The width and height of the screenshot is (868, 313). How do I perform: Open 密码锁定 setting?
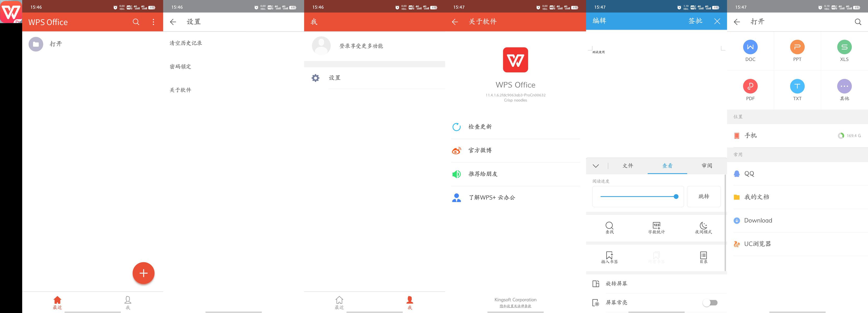[x=180, y=67]
